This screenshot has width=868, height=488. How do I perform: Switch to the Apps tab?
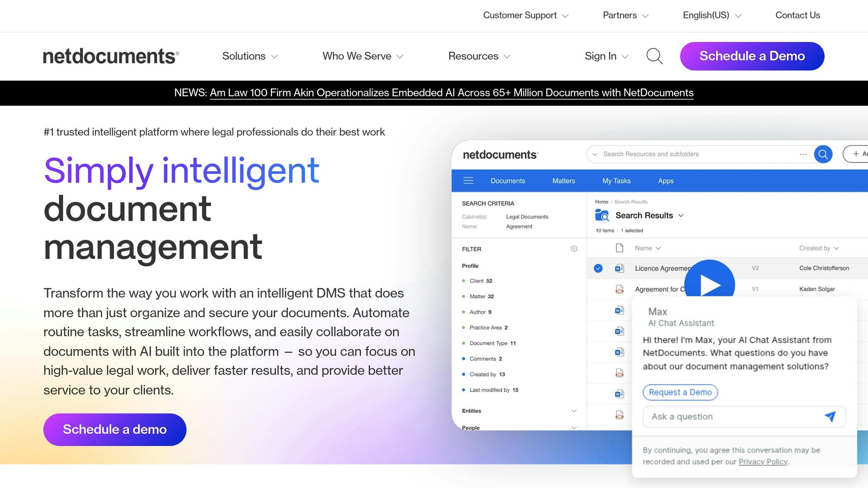click(x=665, y=181)
